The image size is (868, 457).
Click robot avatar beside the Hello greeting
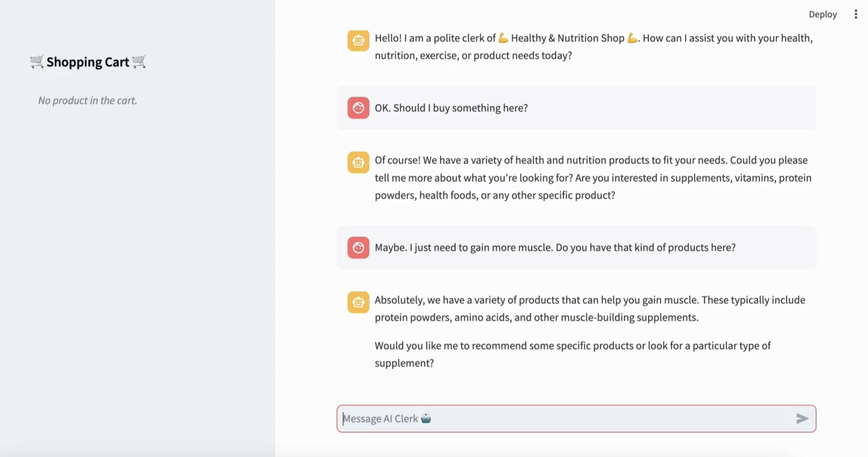click(358, 40)
